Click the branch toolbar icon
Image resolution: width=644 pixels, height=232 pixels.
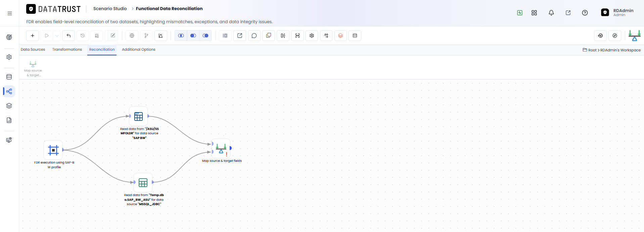coord(146,36)
